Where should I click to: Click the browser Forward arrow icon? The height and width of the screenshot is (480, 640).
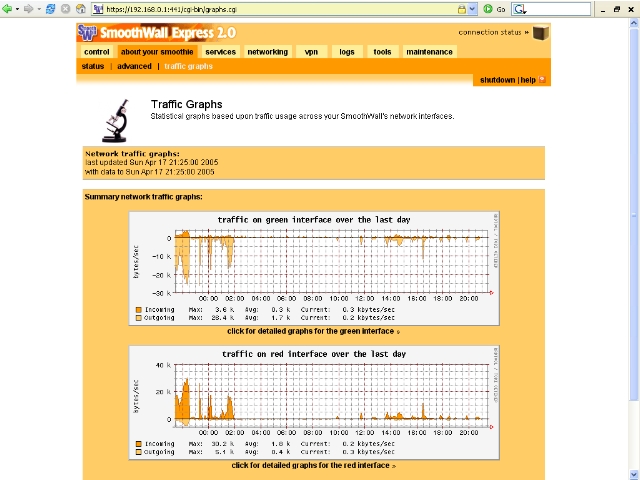point(28,9)
